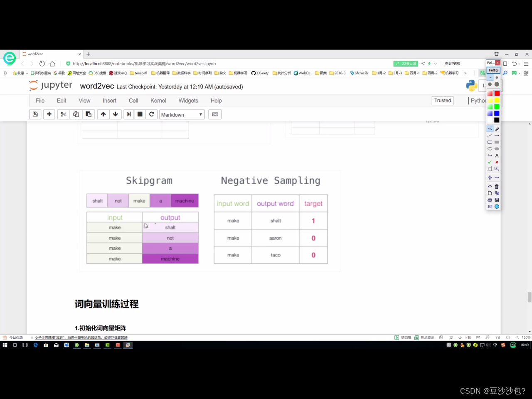Image resolution: width=532 pixels, height=399 pixels.
Task: Click the vertical page scrollbar thumb
Action: coord(530,297)
